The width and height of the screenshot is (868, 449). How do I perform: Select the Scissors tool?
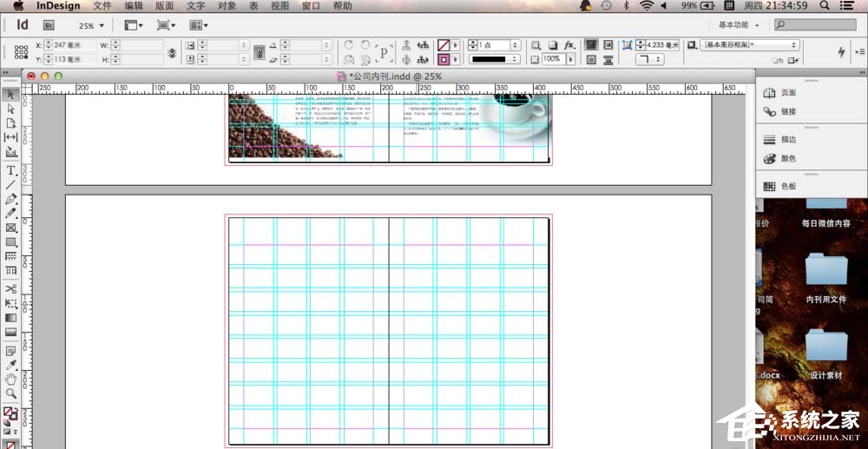tap(11, 288)
